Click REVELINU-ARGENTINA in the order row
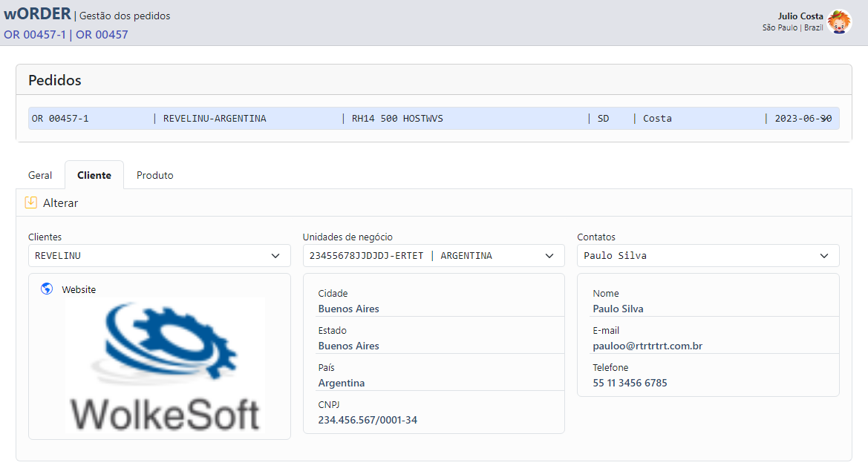868x474 pixels. tap(215, 119)
